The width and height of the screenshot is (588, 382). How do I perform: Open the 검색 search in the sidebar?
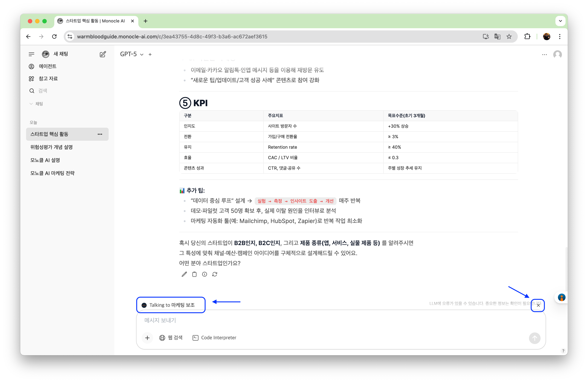[43, 91]
